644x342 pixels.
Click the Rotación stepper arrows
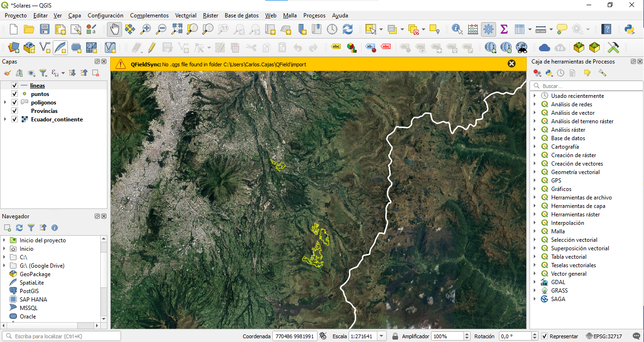[x=534, y=336]
